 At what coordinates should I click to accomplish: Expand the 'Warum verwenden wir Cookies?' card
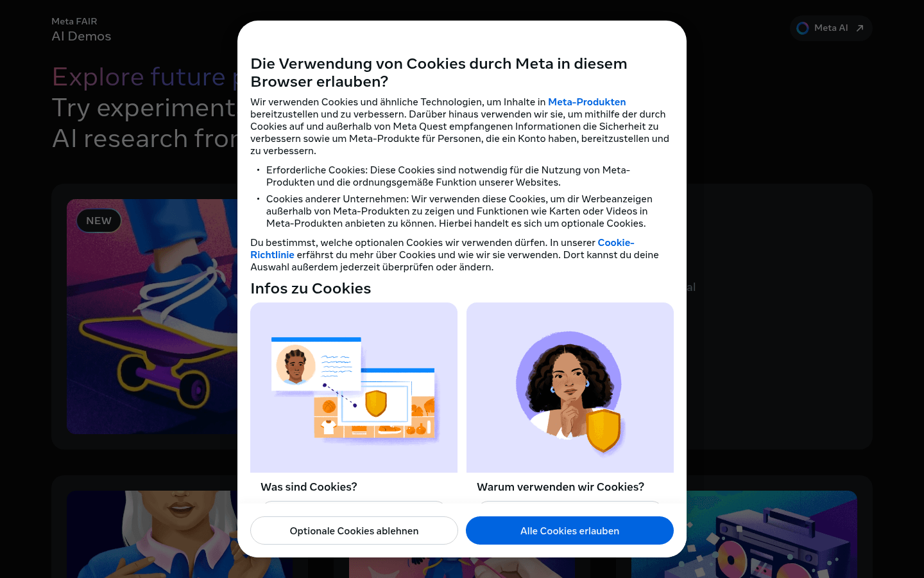pyautogui.click(x=570, y=487)
